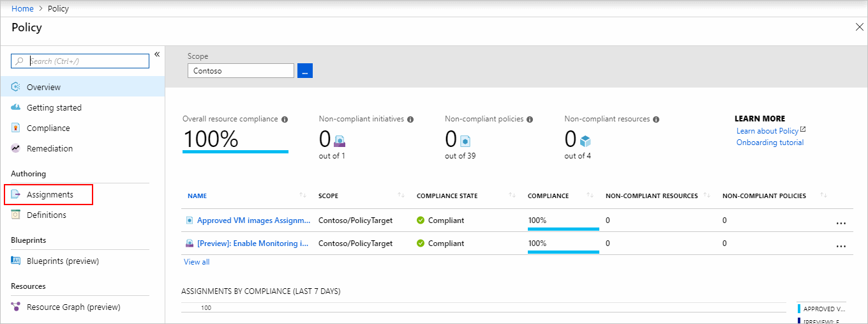Image resolution: width=868 pixels, height=324 pixels.
Task: Sort table by Name column arrows
Action: click(303, 196)
